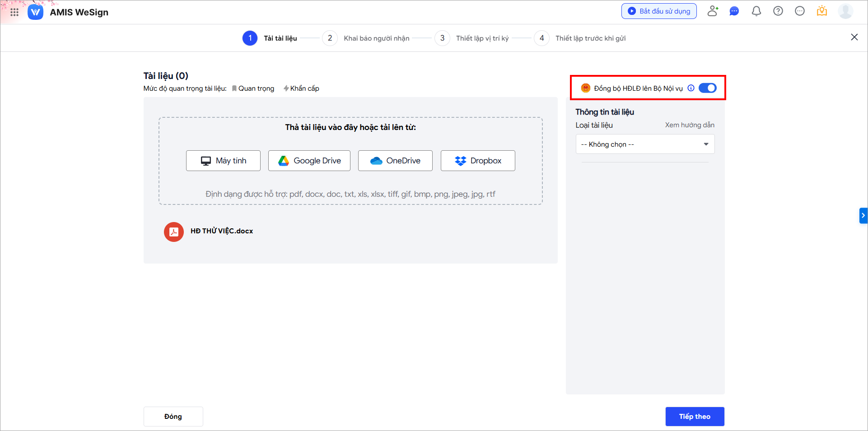
Task: Click the info icon beside Đồng bộ HĐLĐ
Action: tap(691, 88)
